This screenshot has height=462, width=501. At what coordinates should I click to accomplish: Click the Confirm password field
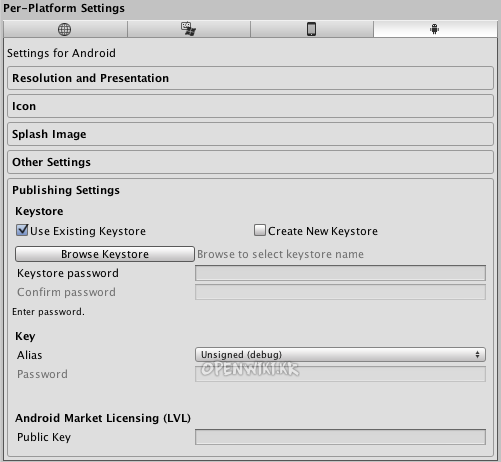340,292
